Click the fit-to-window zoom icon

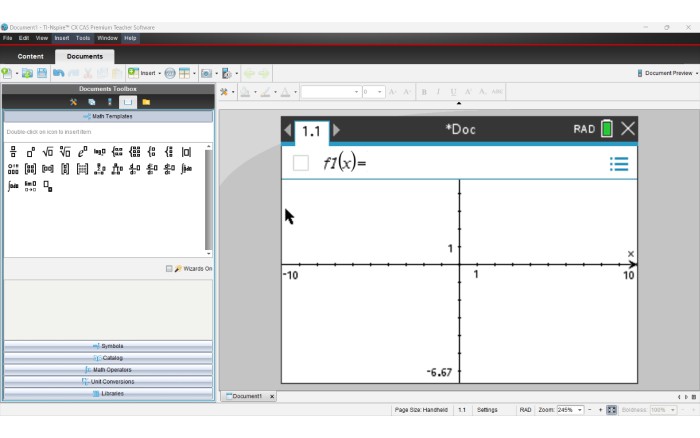(612, 410)
